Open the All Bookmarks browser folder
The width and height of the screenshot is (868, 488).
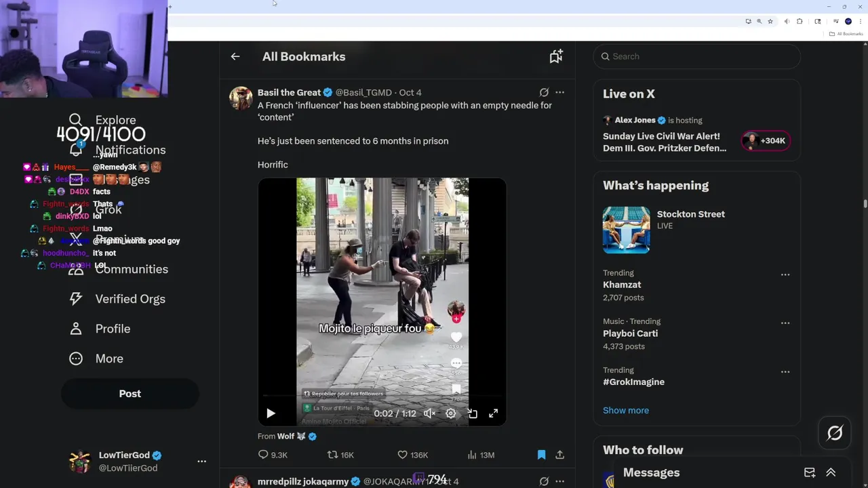pyautogui.click(x=846, y=34)
